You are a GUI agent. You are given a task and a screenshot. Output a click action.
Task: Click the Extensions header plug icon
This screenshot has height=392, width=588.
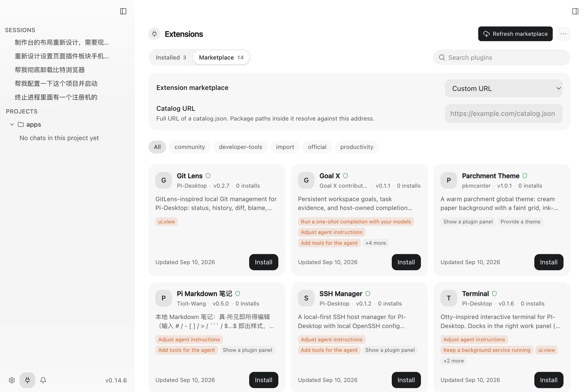pyautogui.click(x=154, y=34)
